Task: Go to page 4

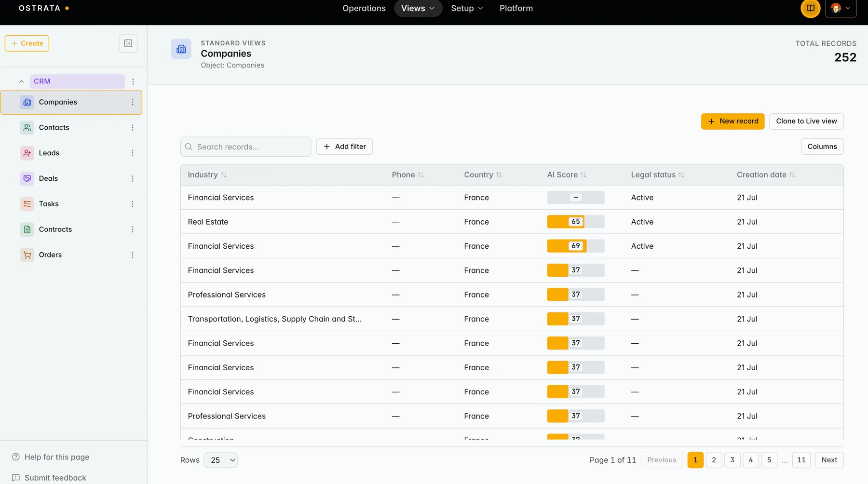Action: [x=751, y=460]
